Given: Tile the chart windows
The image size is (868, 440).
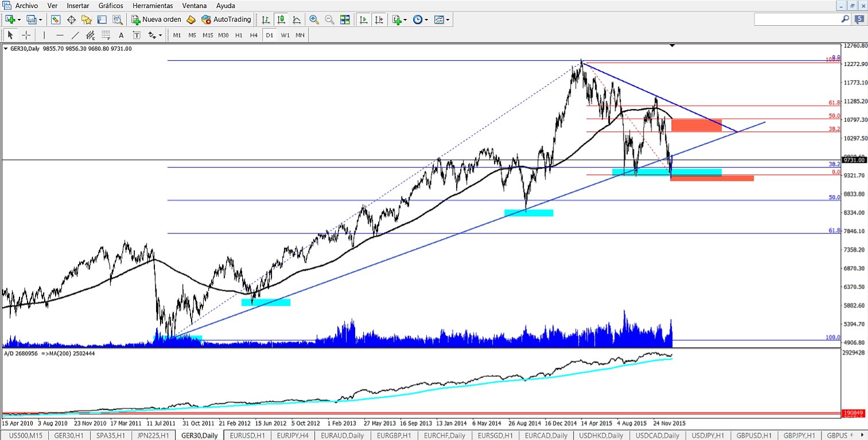Looking at the screenshot, I should 345,19.
